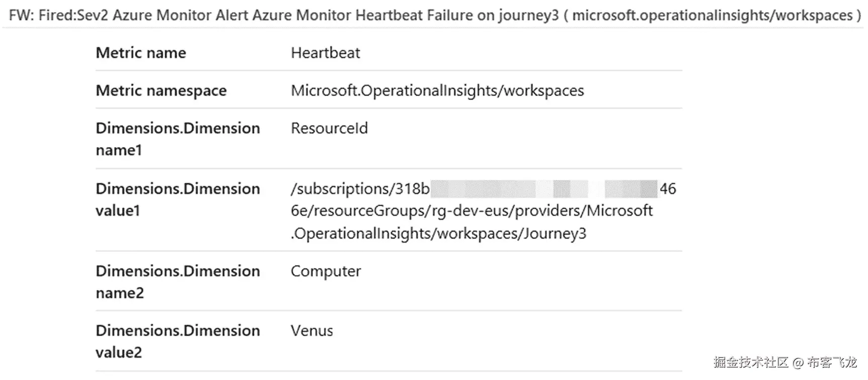Viewport: 868px width, 380px height.
Task: Click the Microsoft.OperationalInsights/workspaces namespace value
Action: click(437, 91)
